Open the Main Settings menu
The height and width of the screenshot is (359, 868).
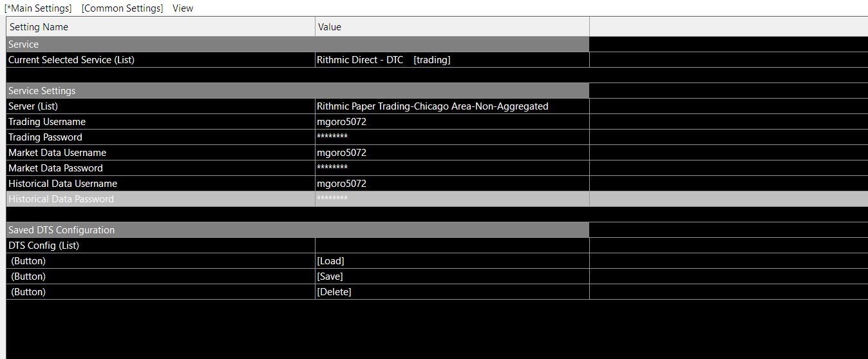point(38,8)
